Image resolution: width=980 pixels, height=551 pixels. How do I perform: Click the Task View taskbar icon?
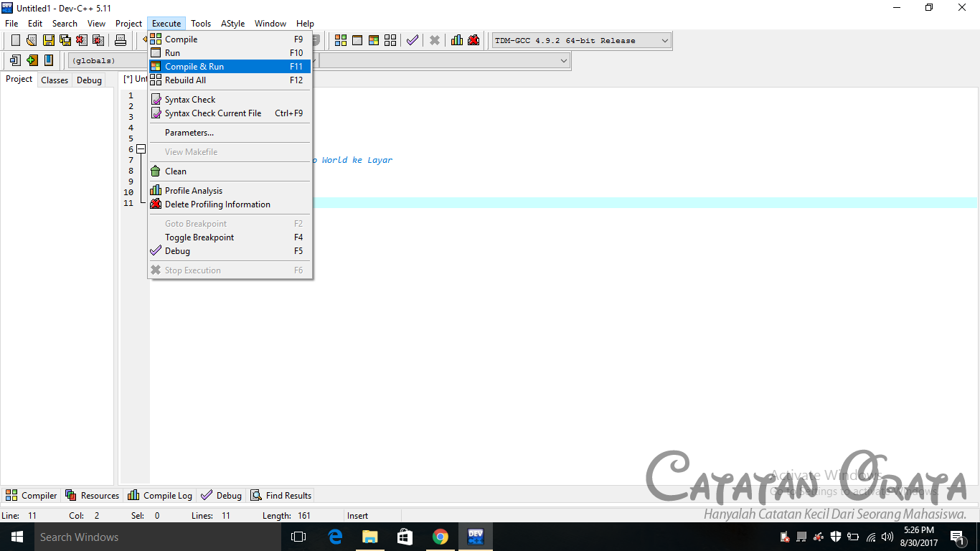(x=298, y=537)
